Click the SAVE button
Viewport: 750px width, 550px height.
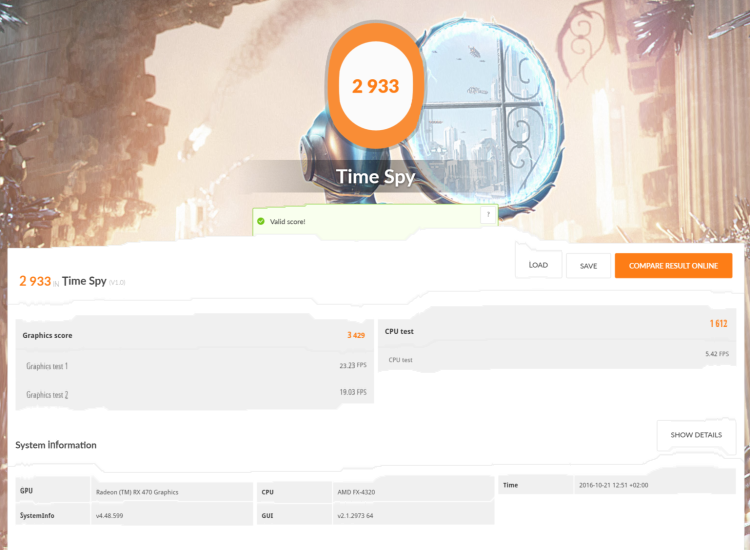588,266
